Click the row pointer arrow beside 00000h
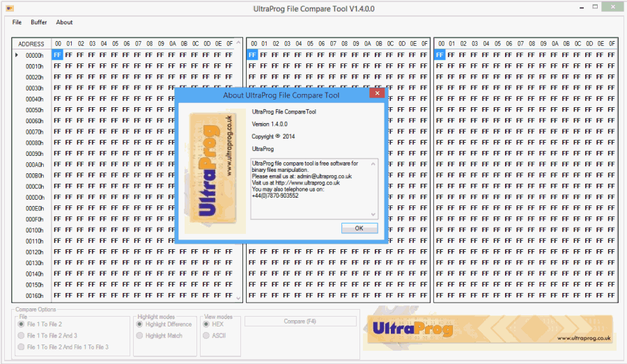The width and height of the screenshot is (627, 364). [17, 55]
